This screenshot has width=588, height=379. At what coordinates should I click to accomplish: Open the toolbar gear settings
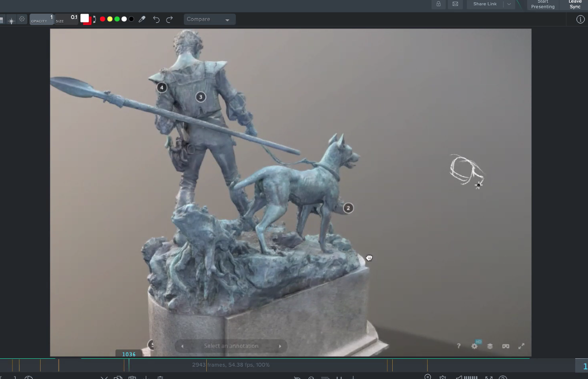[22, 19]
